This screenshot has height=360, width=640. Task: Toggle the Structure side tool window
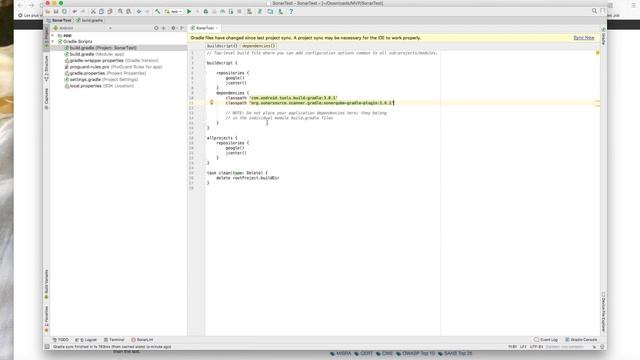pos(46,68)
